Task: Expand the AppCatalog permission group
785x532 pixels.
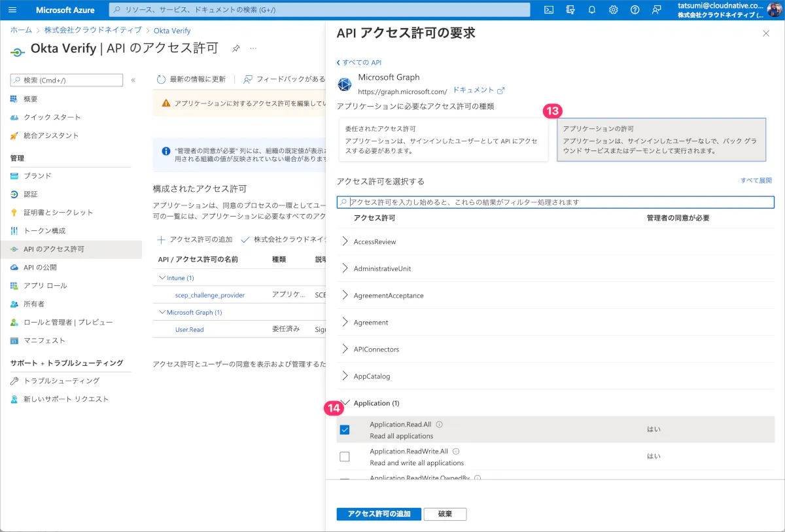Action: click(345, 376)
